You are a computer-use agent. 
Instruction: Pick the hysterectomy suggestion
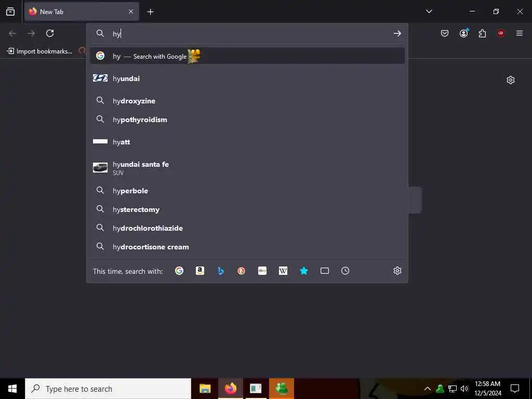pos(247,209)
